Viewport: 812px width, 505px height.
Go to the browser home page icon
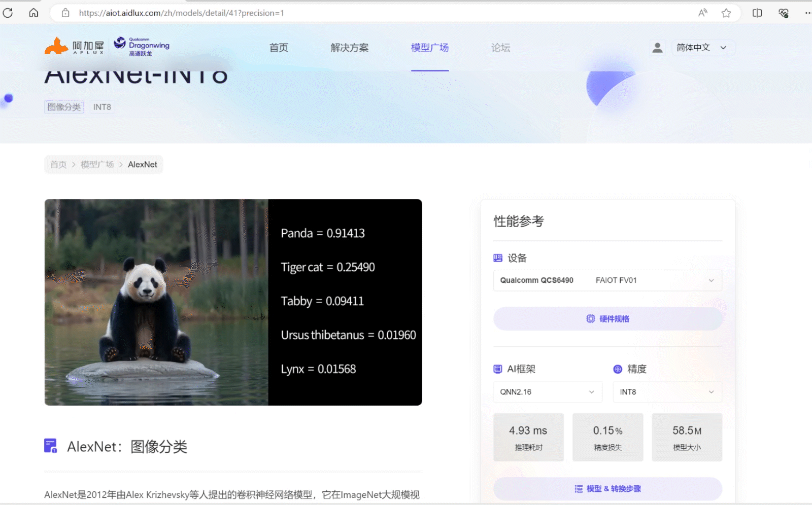coord(33,13)
